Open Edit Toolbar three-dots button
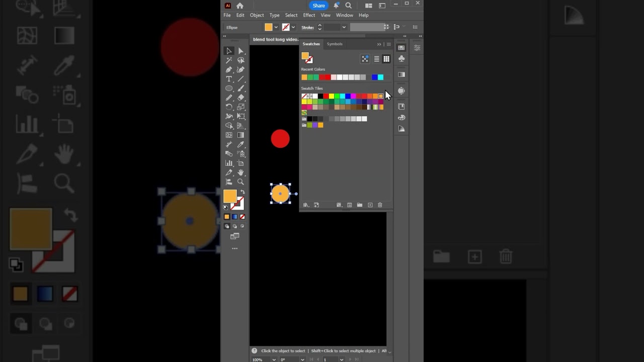This screenshot has width=644, height=362. tap(234, 248)
